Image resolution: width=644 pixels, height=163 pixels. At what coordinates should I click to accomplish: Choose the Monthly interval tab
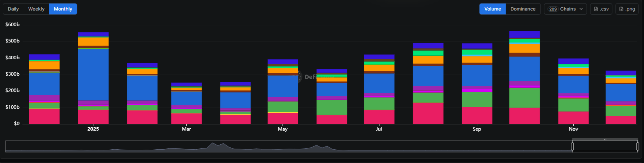[x=63, y=9]
